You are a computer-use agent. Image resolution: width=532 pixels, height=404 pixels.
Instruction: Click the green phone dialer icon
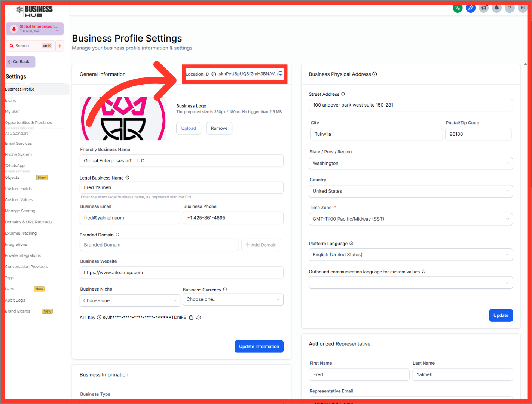(x=458, y=8)
